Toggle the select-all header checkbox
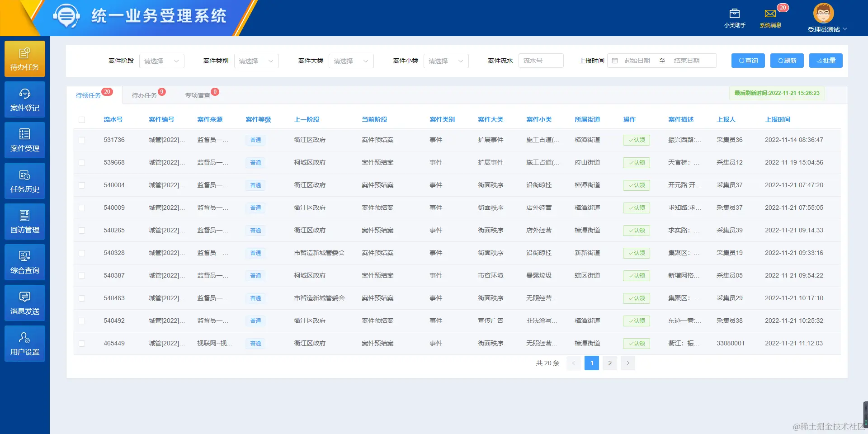The width and height of the screenshot is (868, 434). click(82, 120)
